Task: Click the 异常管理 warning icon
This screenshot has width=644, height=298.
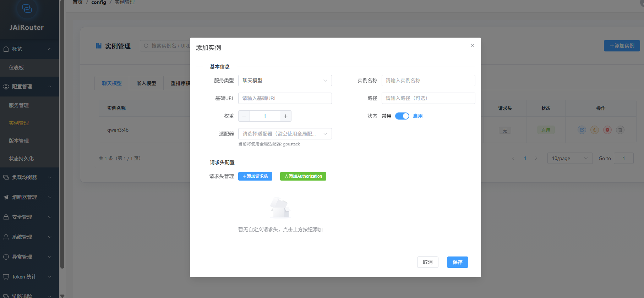Action: (6, 257)
